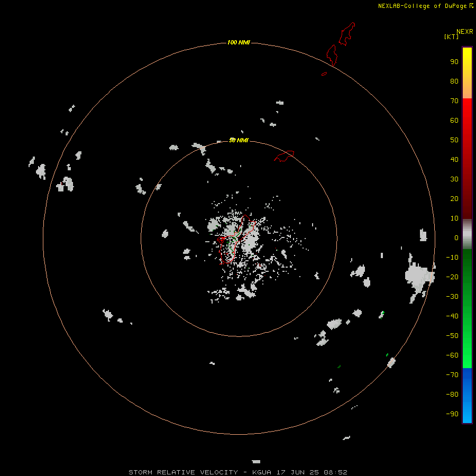The image size is (476, 476).
Task: Pick the gray zero-velocity color bar band
Action: click(467, 234)
